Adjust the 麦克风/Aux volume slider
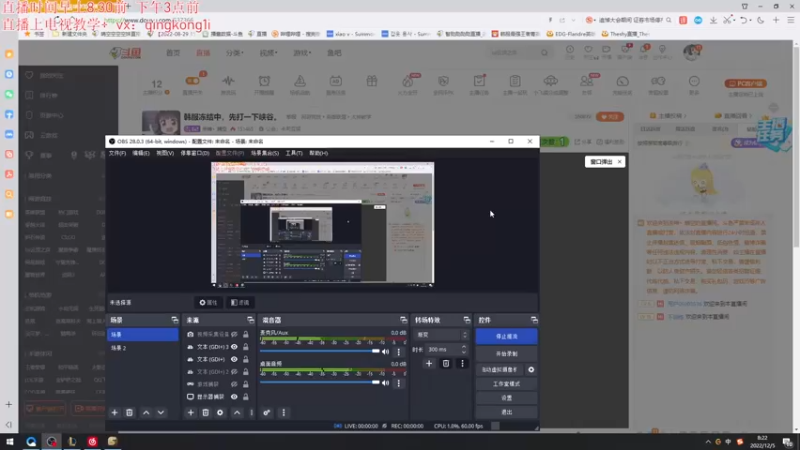This screenshot has height=450, width=800. coord(320,352)
